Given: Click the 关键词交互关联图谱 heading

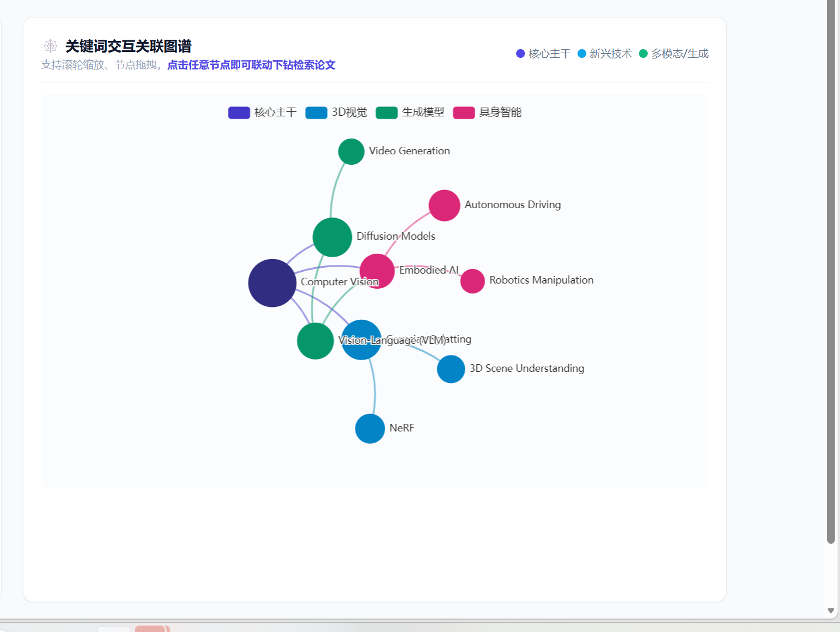Looking at the screenshot, I should pyautogui.click(x=129, y=46).
